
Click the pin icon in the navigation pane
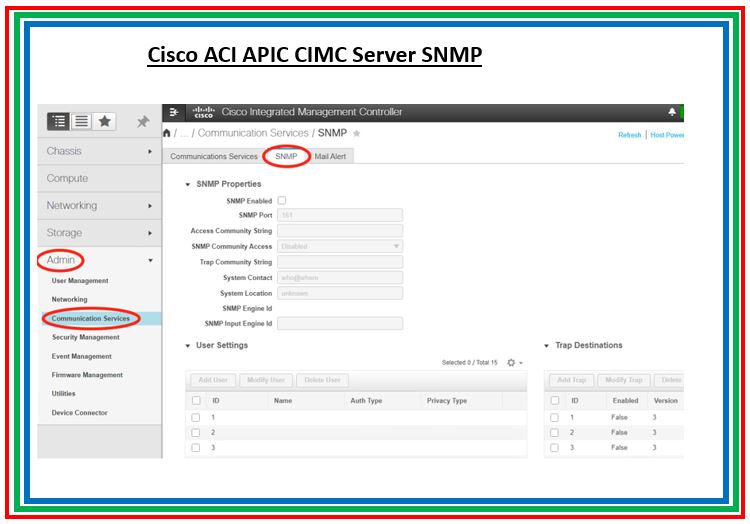click(143, 121)
